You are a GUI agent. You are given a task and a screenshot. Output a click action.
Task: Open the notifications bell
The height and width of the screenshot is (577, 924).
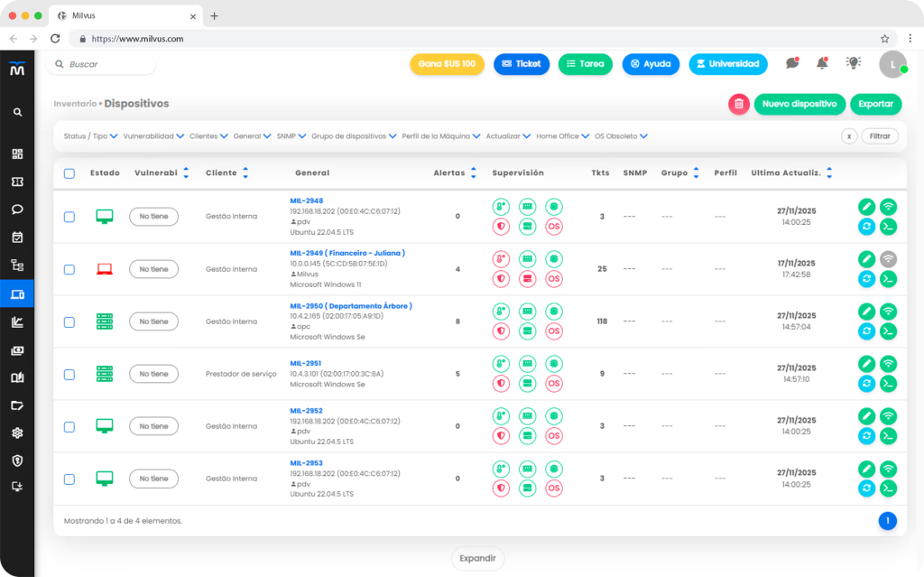coord(822,63)
